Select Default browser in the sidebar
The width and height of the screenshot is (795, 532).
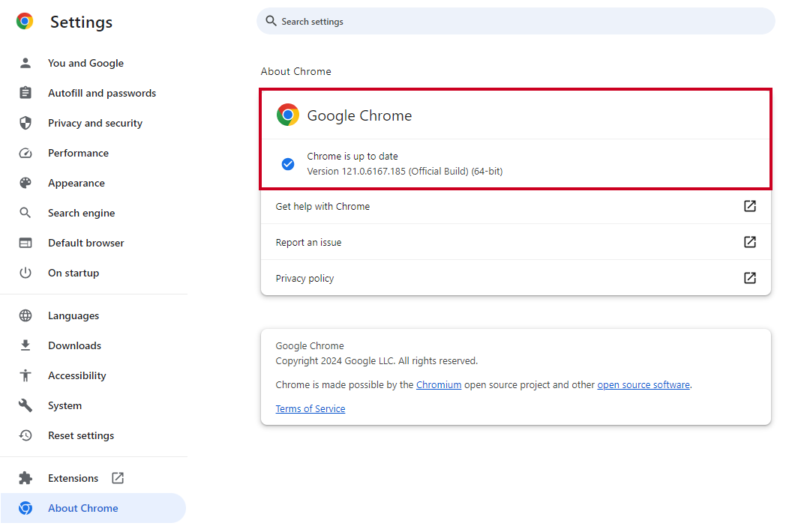[x=93, y=243]
